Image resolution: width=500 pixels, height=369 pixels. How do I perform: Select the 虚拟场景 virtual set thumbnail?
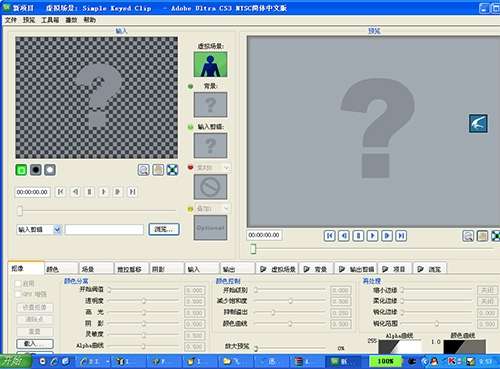tap(210, 64)
